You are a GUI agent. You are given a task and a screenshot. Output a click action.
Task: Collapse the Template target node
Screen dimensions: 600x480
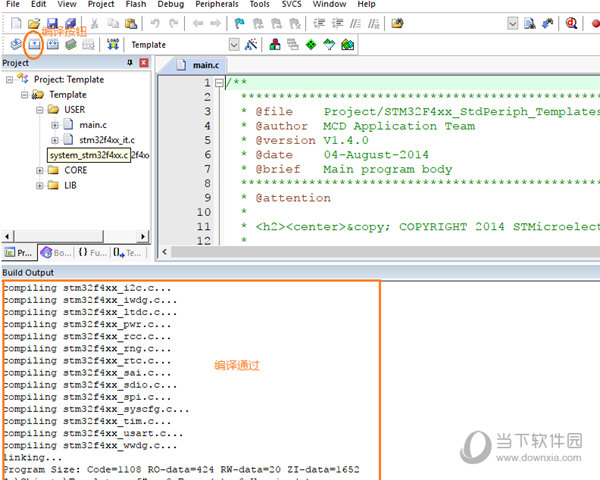click(x=24, y=95)
